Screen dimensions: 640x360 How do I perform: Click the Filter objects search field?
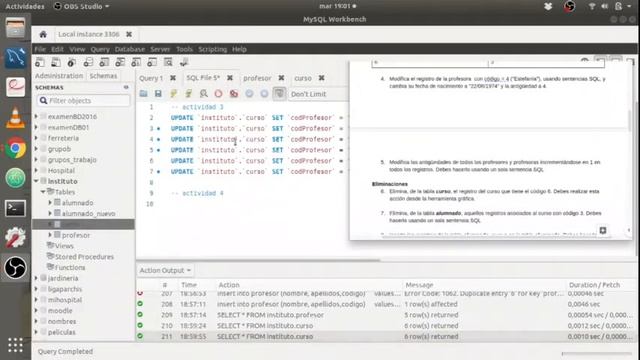pyautogui.click(x=84, y=100)
